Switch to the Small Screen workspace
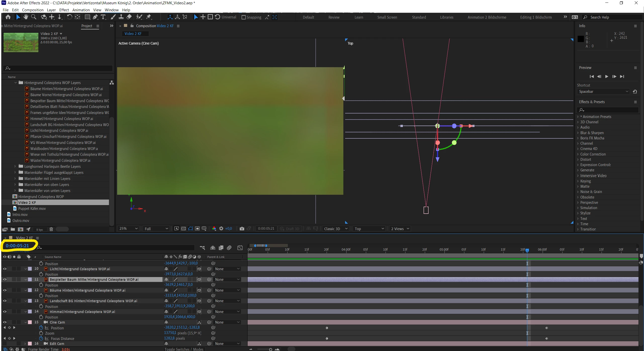644x351 pixels. [387, 17]
